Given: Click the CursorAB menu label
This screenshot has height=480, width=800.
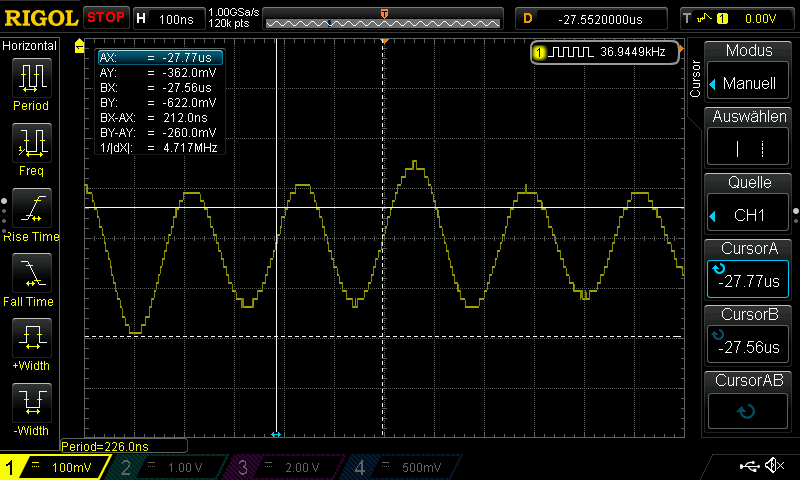Looking at the screenshot, I should 748,381.
